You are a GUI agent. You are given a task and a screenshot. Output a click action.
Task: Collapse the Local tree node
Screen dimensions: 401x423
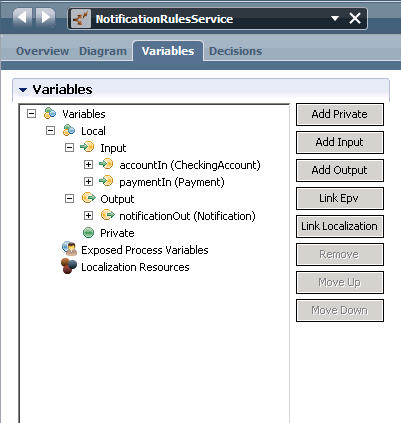coord(50,130)
